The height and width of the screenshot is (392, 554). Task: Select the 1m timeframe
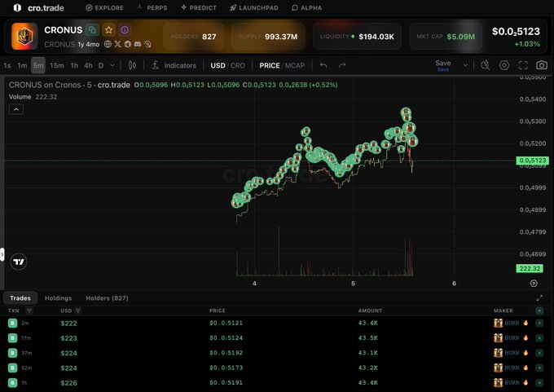22,66
